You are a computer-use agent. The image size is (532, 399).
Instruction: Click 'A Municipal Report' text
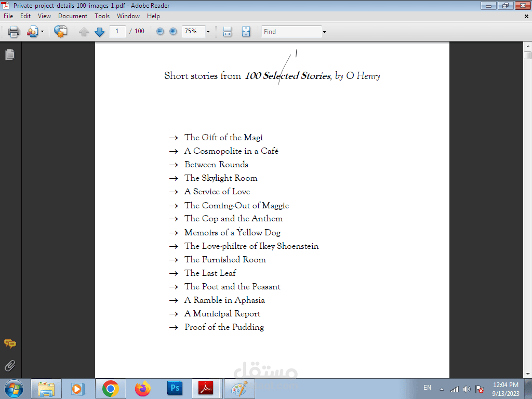pos(222,314)
